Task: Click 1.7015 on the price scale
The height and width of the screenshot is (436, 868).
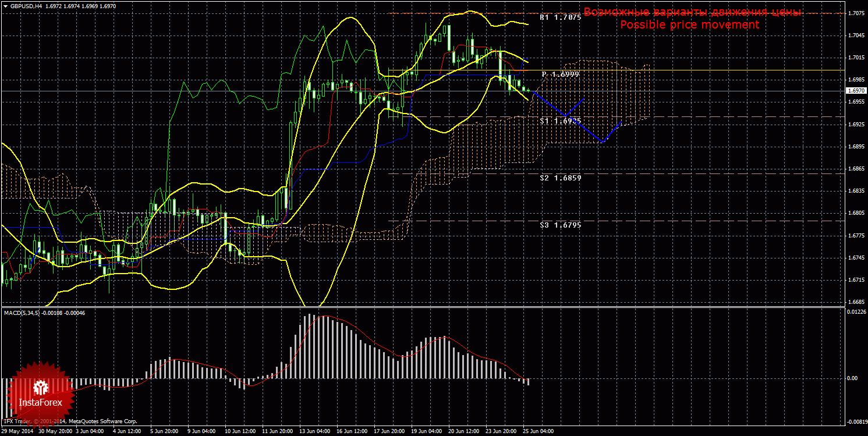Action: click(x=856, y=58)
